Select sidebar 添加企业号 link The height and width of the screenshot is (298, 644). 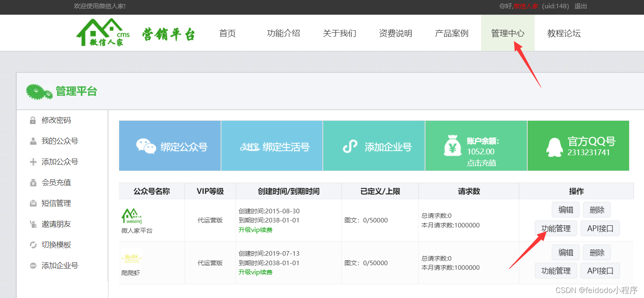click(x=60, y=266)
